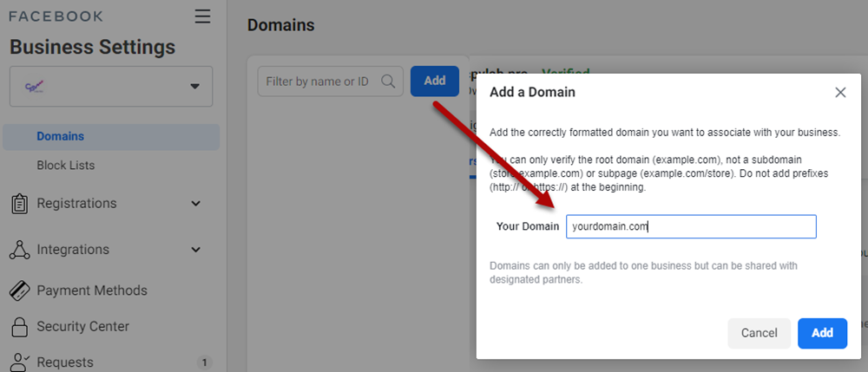Image resolution: width=868 pixels, height=372 pixels.
Task: Open Payment Methods settings
Action: pos(92,290)
